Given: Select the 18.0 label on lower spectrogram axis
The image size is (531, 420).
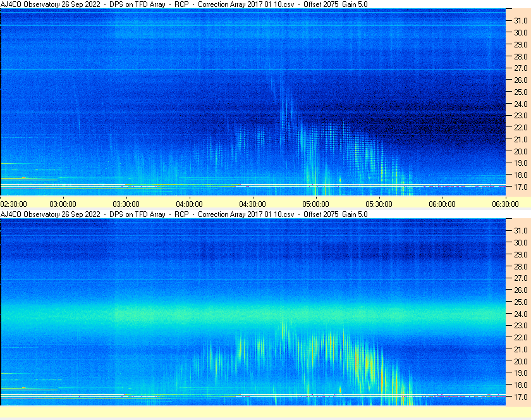Looking at the screenshot, I should click(x=521, y=385).
